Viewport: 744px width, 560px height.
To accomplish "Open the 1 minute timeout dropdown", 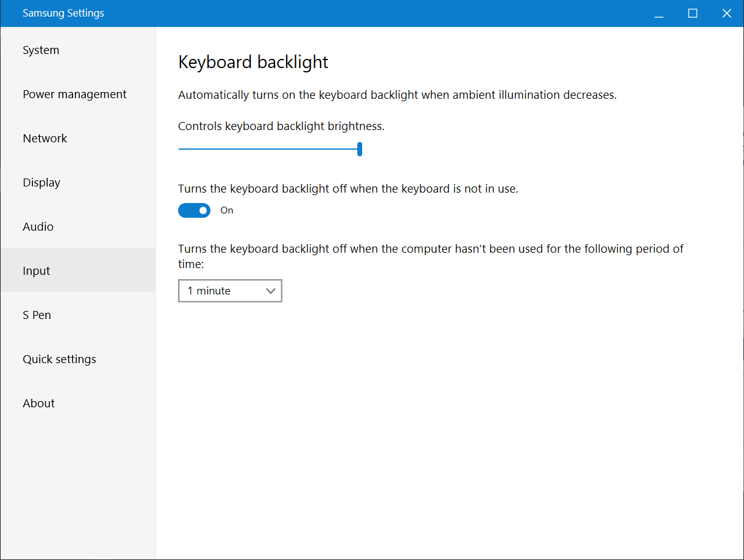I will [x=230, y=291].
